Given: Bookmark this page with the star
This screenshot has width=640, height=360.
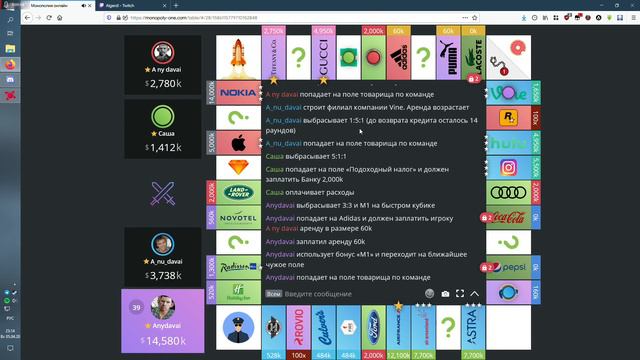Looking at the screenshot, I should pos(475,18).
